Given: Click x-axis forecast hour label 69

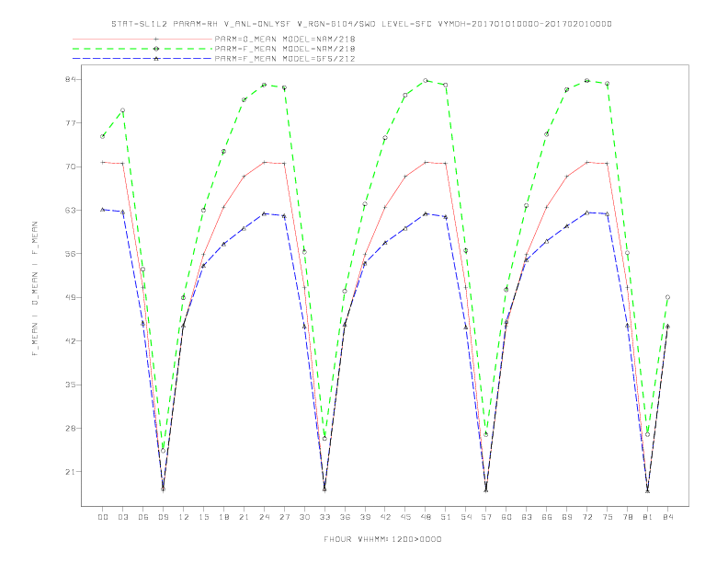Looking at the screenshot, I should coord(567,517).
